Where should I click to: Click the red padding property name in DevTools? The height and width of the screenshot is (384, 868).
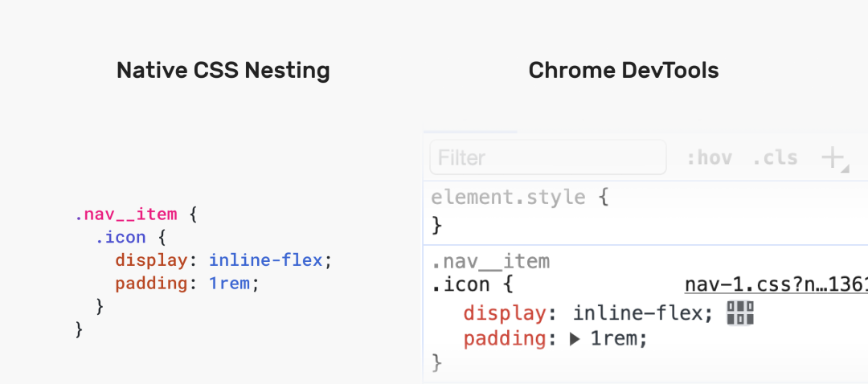point(504,339)
